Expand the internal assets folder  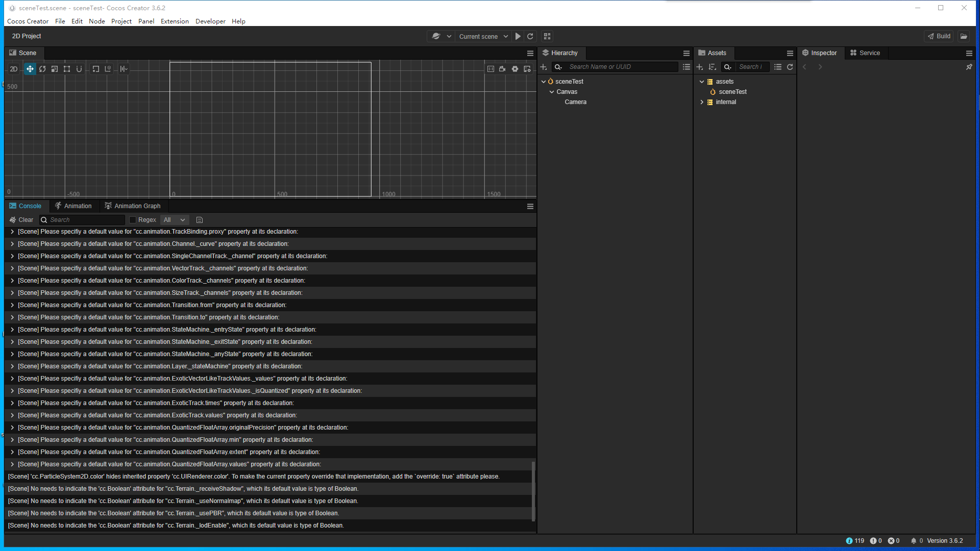702,102
